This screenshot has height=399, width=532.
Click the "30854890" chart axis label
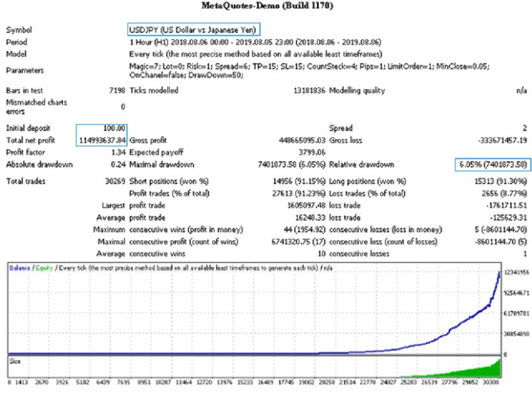click(517, 334)
